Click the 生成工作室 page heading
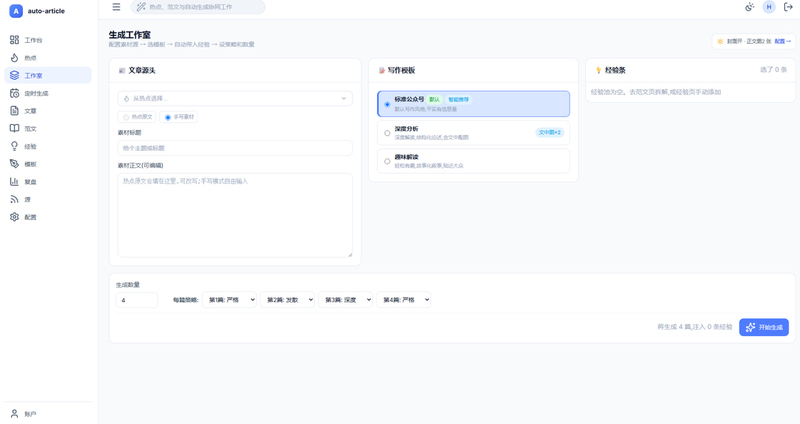 (130, 35)
